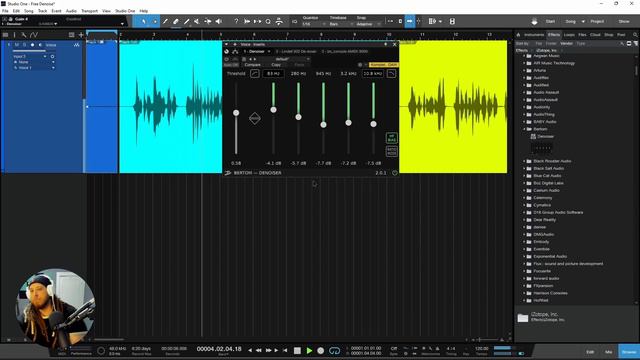
Task: Close the Denoiser plugin window
Action: pos(394,44)
